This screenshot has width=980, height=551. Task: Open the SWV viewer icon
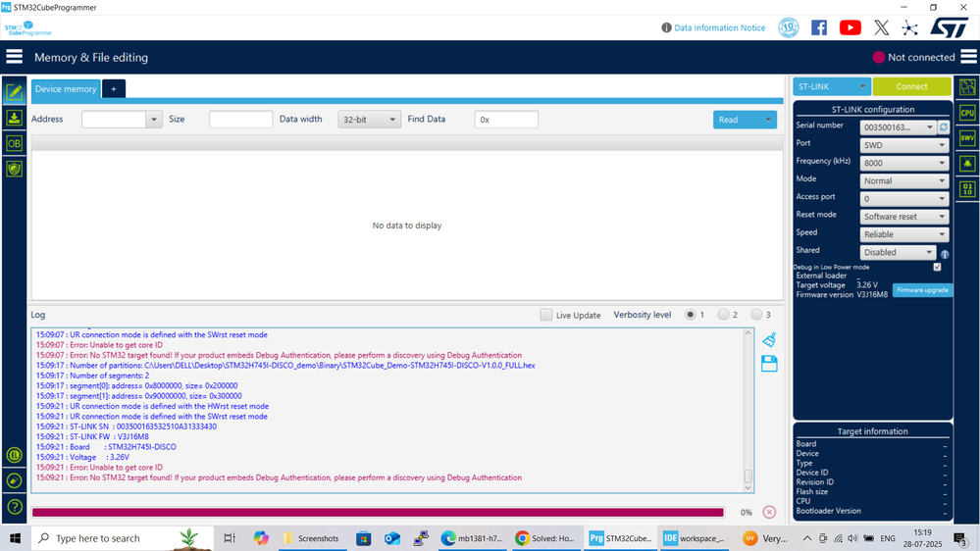click(x=967, y=138)
